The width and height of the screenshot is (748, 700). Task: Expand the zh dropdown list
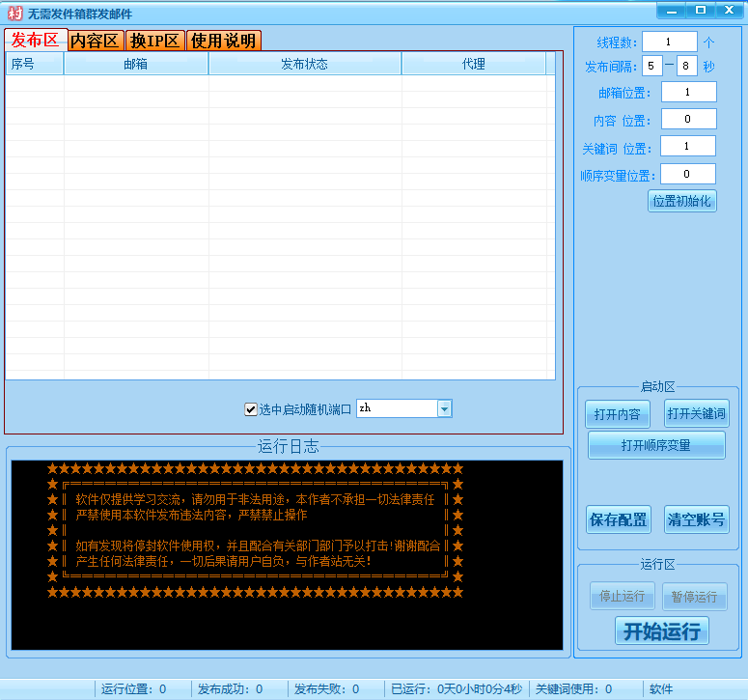444,409
